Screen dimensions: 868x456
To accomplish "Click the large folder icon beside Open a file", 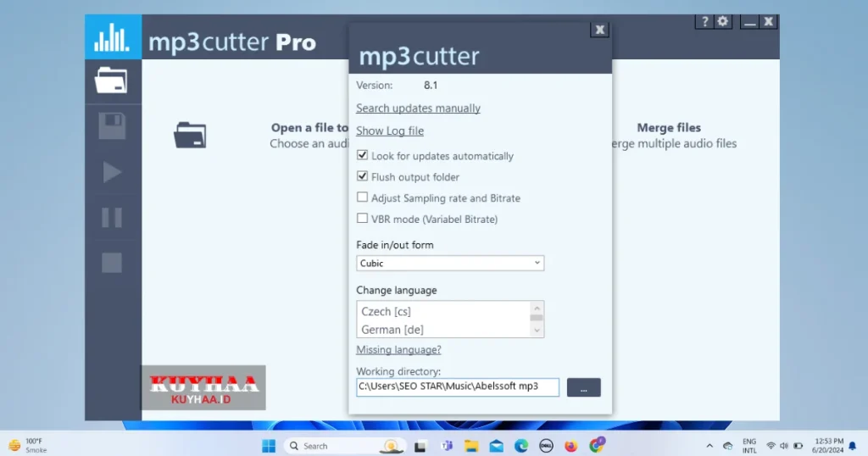I will [x=190, y=135].
